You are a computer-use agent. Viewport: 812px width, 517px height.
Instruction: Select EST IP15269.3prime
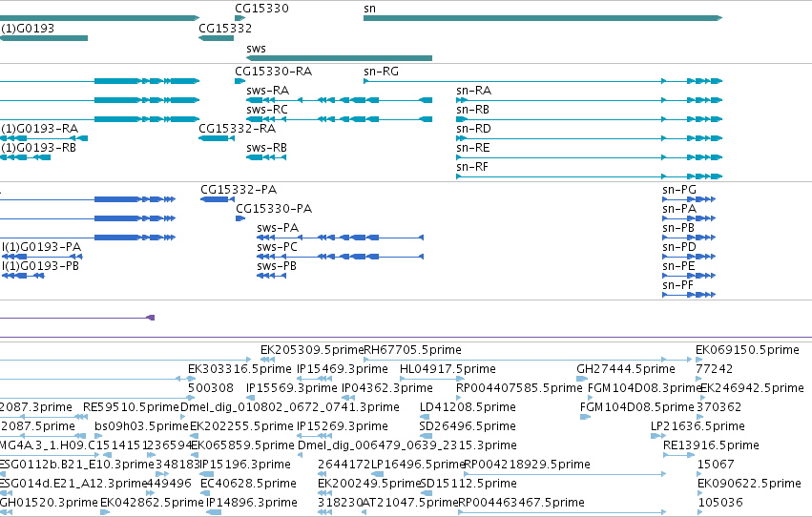click(x=343, y=427)
